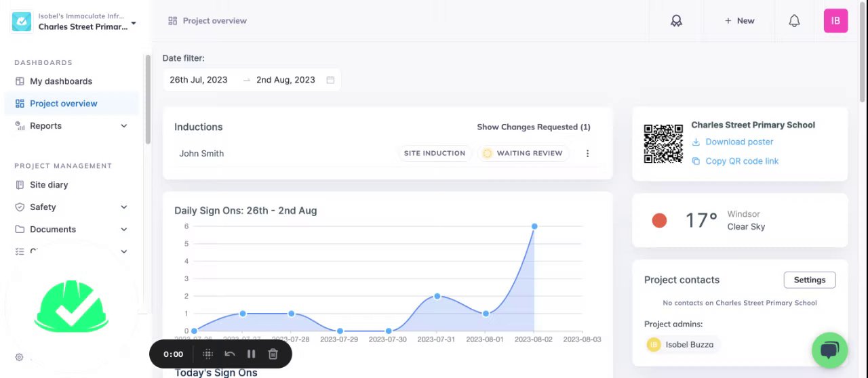Expand the Documents sidebar section
This screenshot has width=868, height=378.
click(x=123, y=230)
